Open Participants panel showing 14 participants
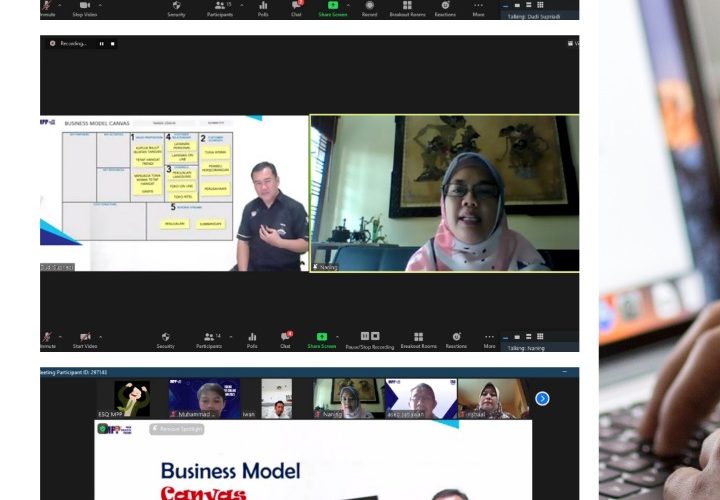720x500 pixels. [x=209, y=338]
